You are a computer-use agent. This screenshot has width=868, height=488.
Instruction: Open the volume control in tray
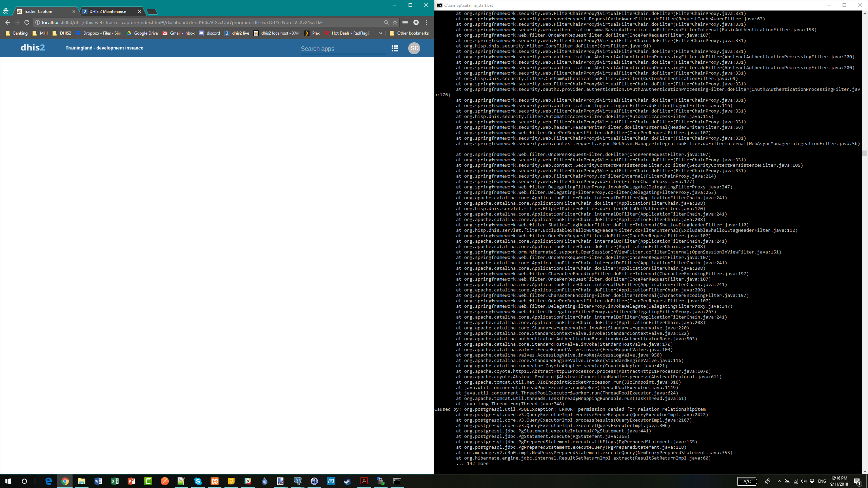tap(803, 481)
